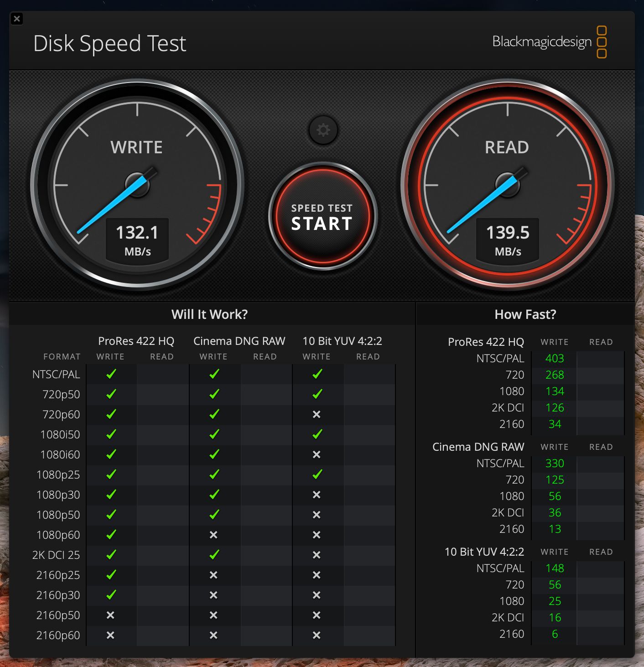Click the ProRes write X mark for 2160p60
The image size is (644, 667).
point(110,635)
